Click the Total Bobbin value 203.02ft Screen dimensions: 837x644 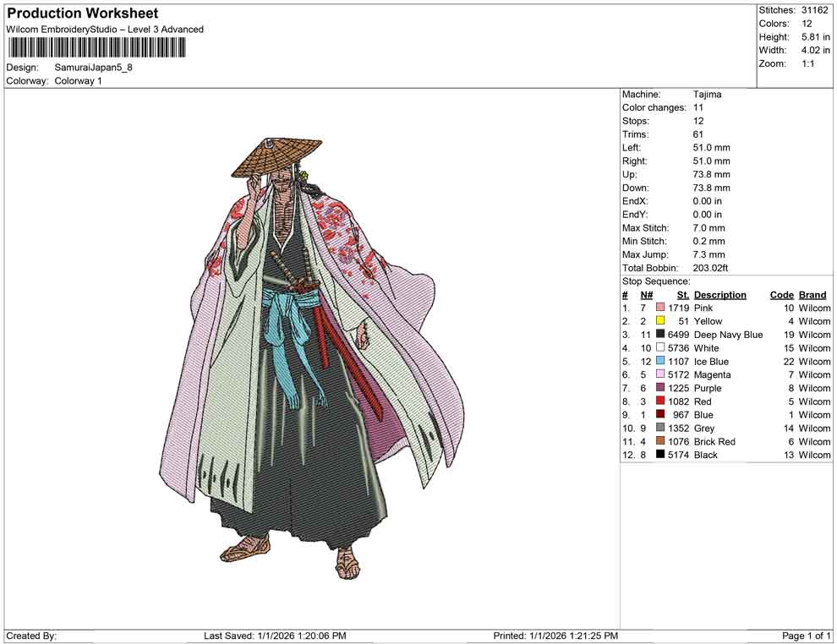712,268
